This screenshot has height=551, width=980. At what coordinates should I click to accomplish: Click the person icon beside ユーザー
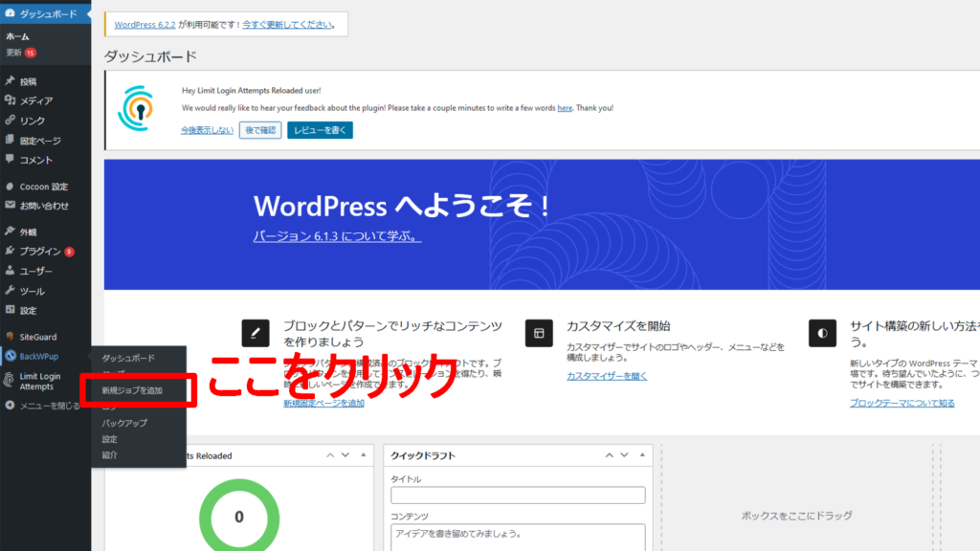pos(10,271)
